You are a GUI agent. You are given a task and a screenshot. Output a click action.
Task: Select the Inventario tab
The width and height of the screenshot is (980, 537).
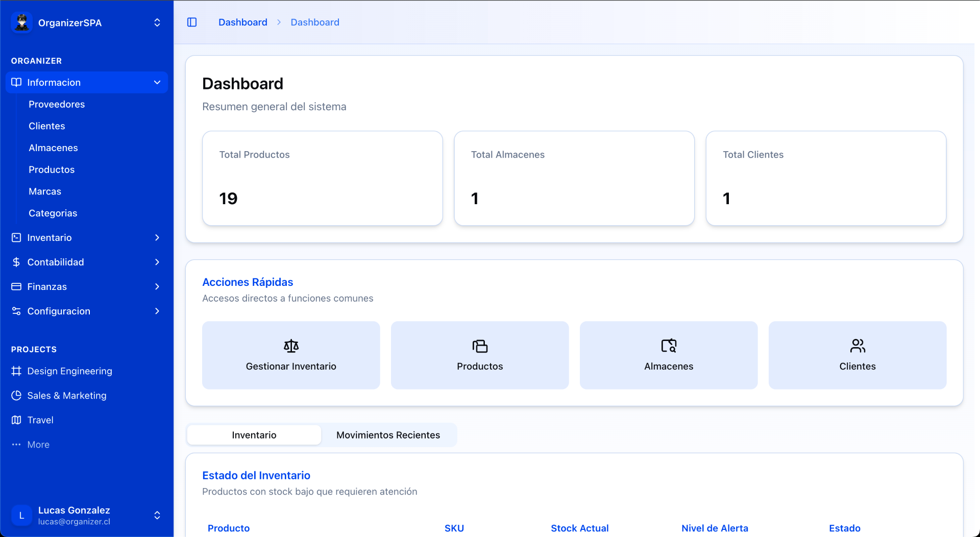(x=254, y=435)
